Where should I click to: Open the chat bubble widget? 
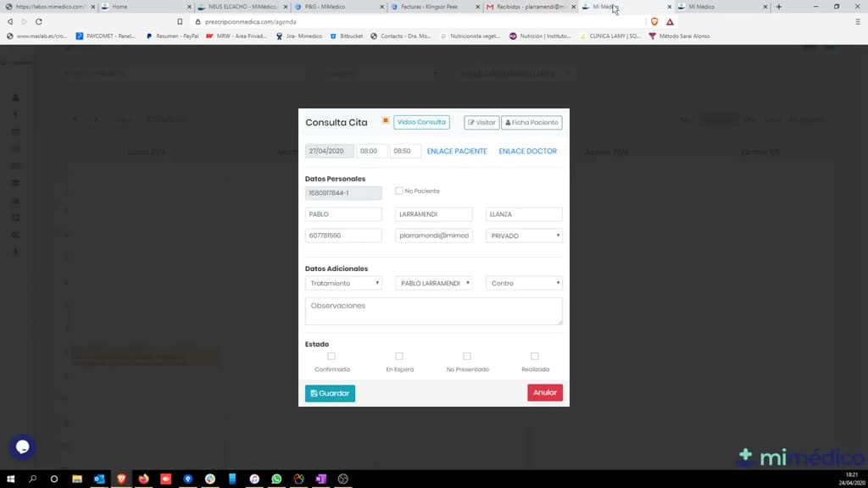[23, 446]
